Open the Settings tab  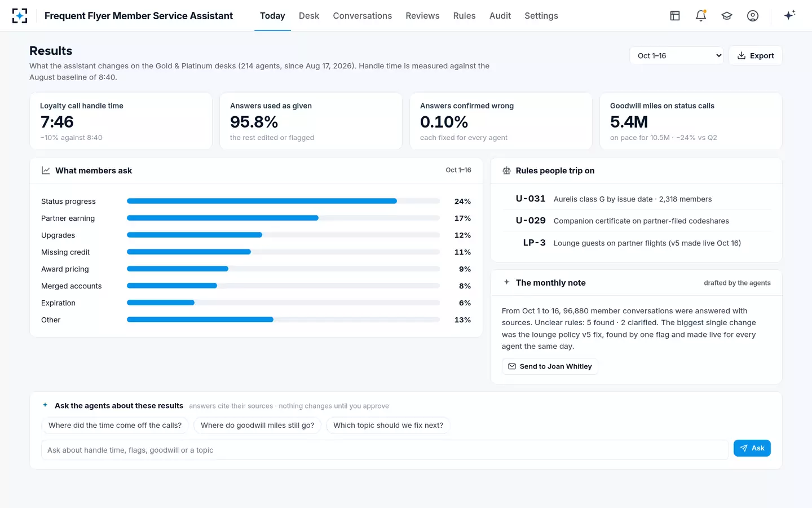coord(541,16)
